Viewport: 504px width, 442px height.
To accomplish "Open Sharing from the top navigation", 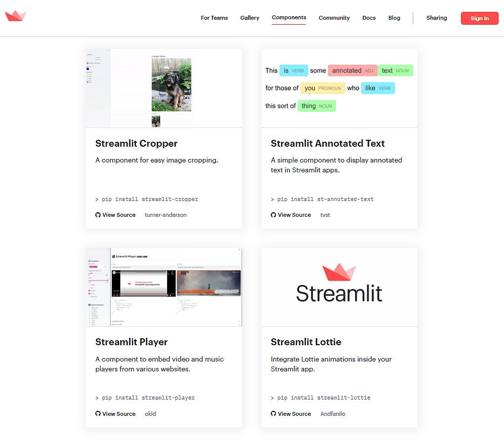I will click(x=436, y=18).
